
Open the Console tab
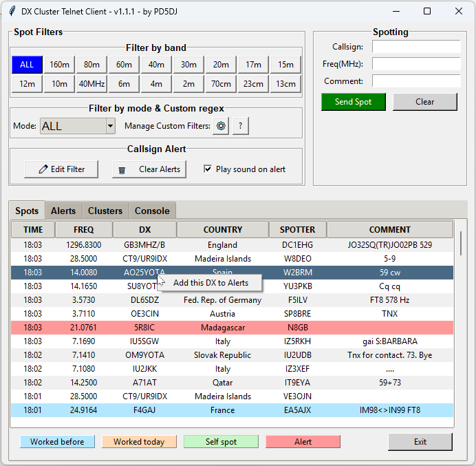click(x=152, y=211)
